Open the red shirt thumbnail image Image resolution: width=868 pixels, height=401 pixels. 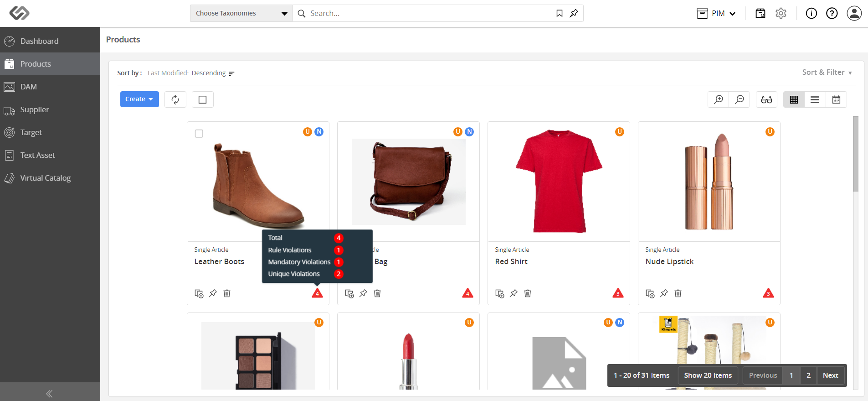click(x=559, y=181)
